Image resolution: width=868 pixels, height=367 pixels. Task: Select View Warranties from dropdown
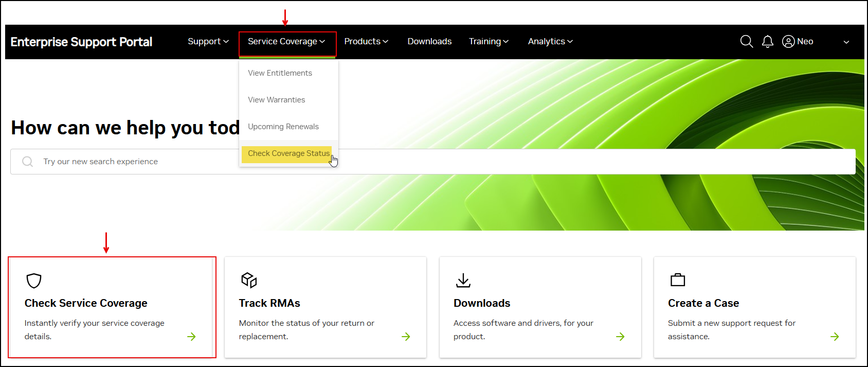276,100
